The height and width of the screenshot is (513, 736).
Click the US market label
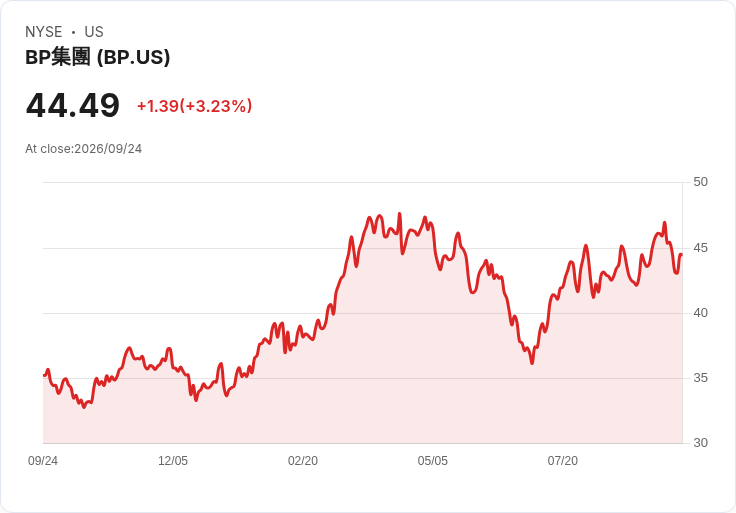[94, 32]
